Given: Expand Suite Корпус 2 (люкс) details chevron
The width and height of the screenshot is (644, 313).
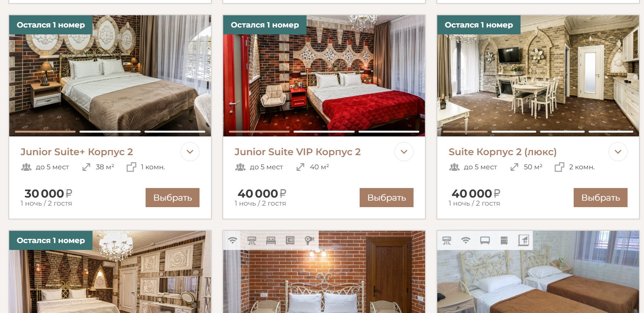Looking at the screenshot, I should point(618,152).
